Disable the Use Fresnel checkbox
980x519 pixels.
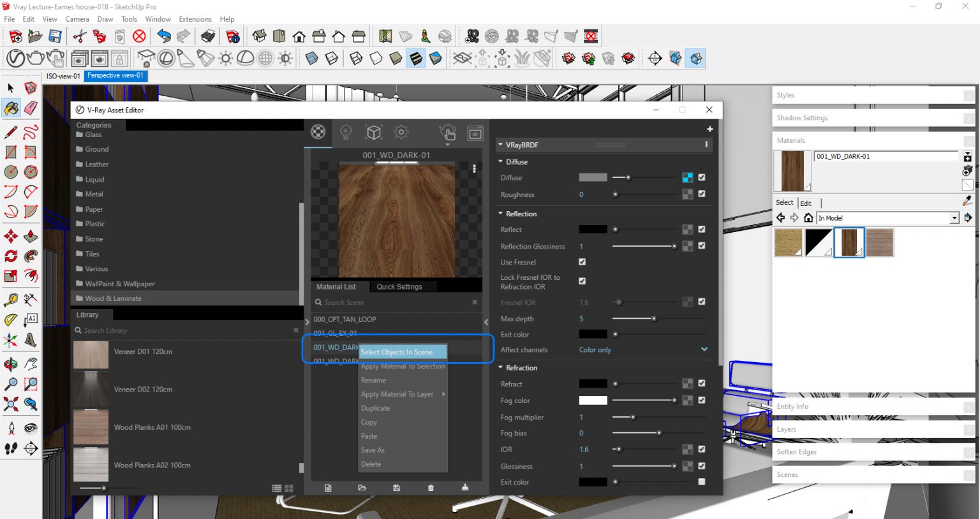point(581,261)
